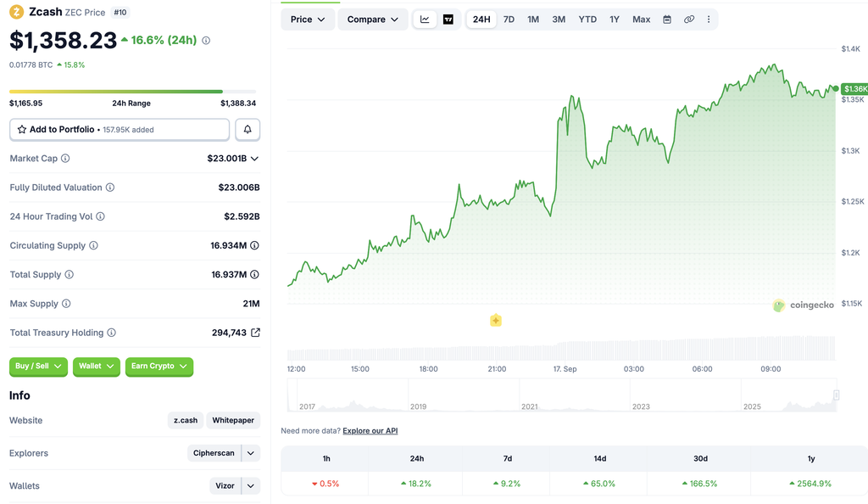Open the Circulating Supply label info icon

[x=93, y=245]
